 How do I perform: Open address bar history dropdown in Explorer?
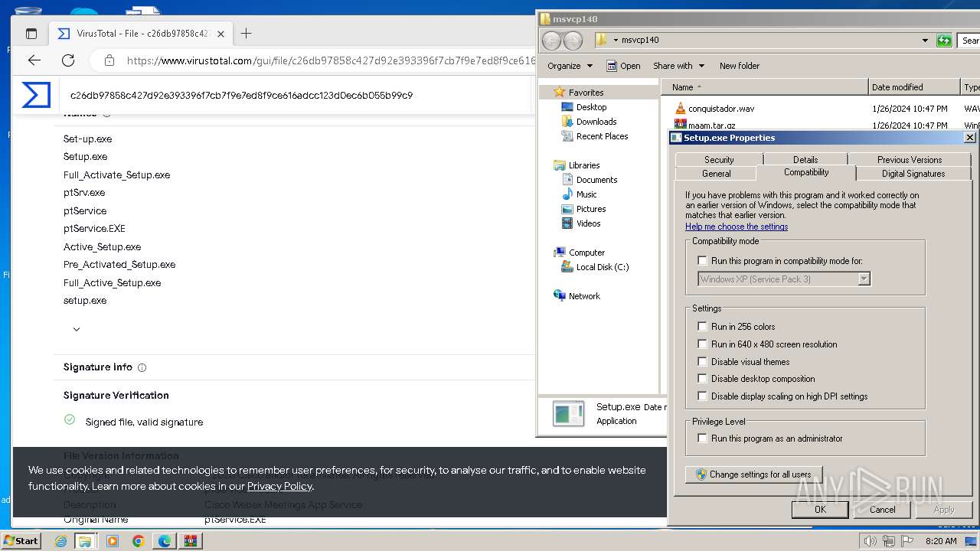(x=925, y=41)
